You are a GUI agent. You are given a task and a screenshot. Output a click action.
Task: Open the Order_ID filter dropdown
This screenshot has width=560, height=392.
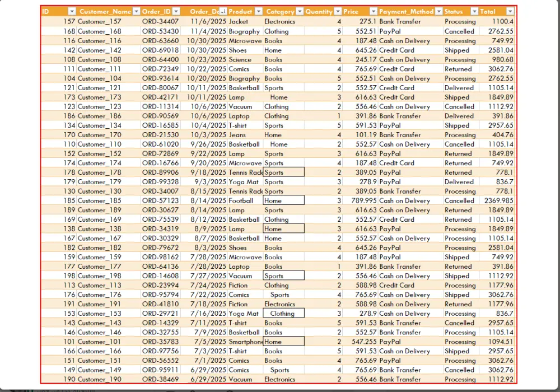[x=176, y=11]
